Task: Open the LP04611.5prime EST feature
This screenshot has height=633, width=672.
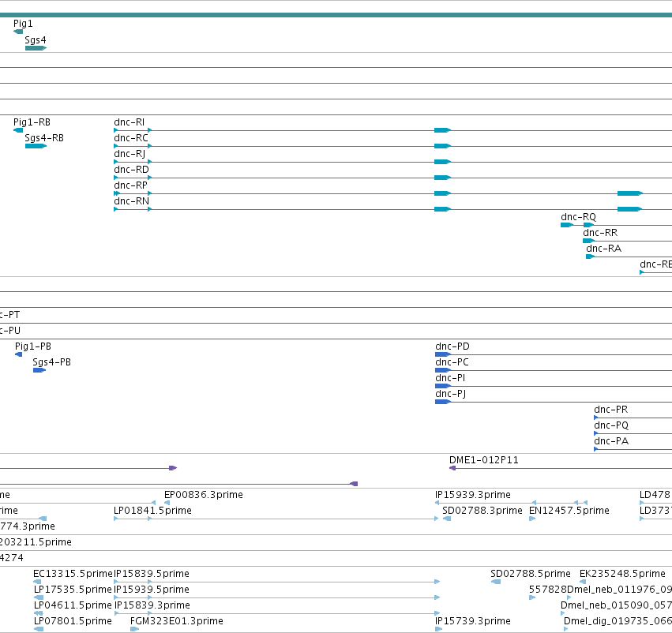Action: [x=38, y=613]
